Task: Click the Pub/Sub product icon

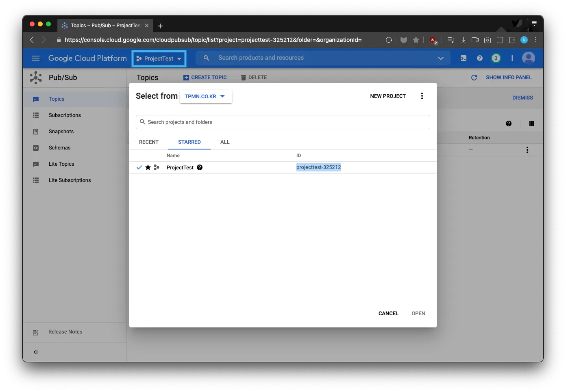Action: [x=36, y=78]
